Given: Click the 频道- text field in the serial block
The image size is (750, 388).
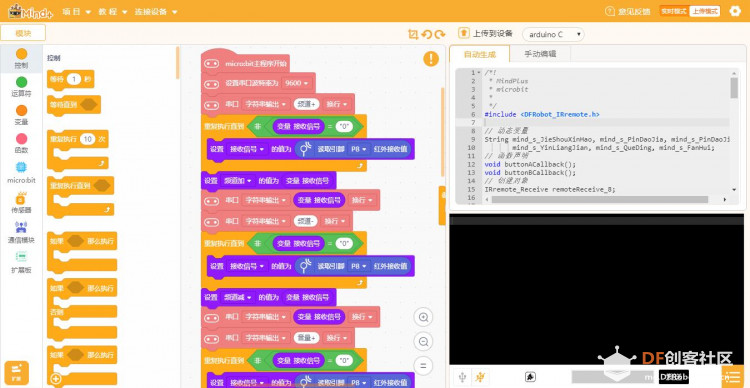Looking at the screenshot, I should 304,221.
